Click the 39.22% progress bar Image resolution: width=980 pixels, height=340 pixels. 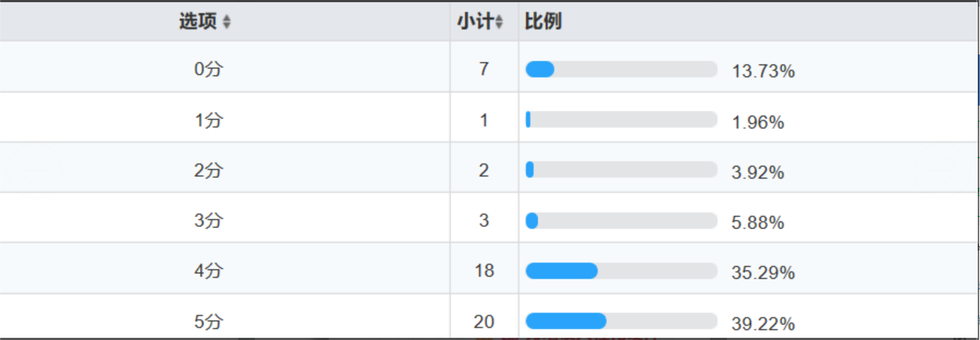621,321
